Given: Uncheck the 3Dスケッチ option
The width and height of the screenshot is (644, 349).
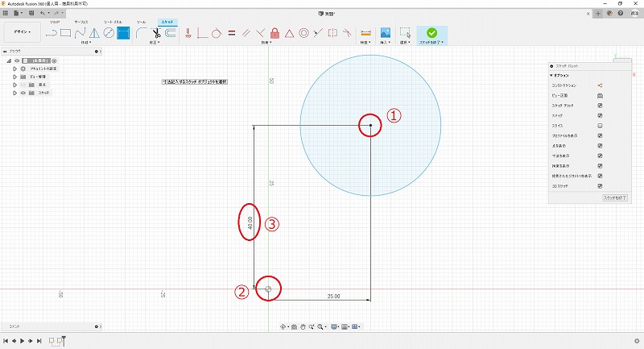Looking at the screenshot, I should pyautogui.click(x=600, y=185).
